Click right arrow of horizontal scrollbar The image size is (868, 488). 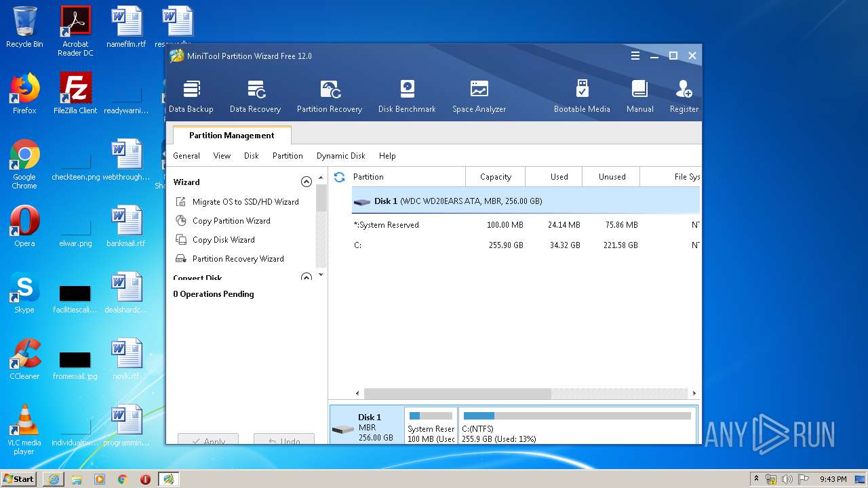coord(694,394)
